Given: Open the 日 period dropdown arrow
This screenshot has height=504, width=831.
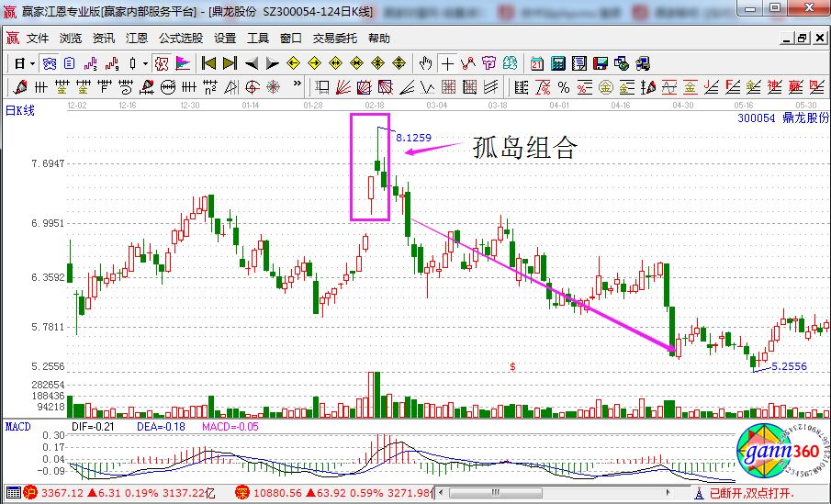Looking at the screenshot, I should (x=32, y=63).
